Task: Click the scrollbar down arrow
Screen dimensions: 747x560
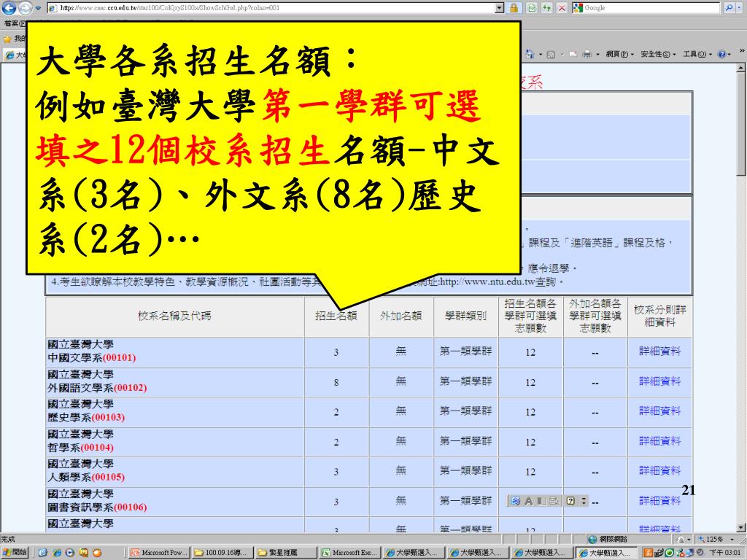Action: (741, 528)
